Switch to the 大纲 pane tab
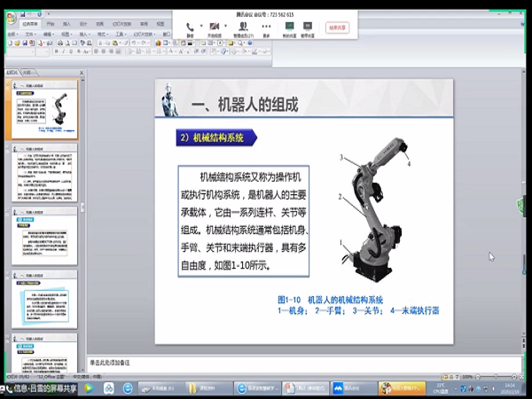 tap(27, 73)
